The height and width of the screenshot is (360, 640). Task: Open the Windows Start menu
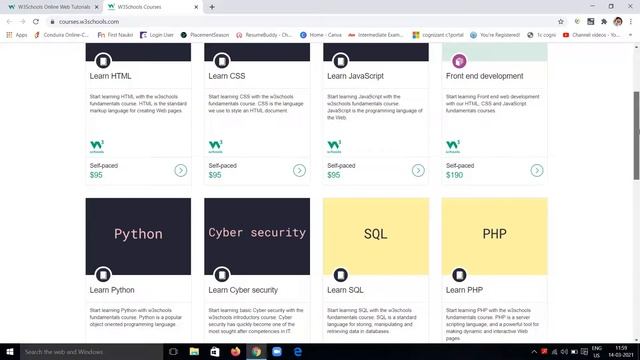point(10,352)
